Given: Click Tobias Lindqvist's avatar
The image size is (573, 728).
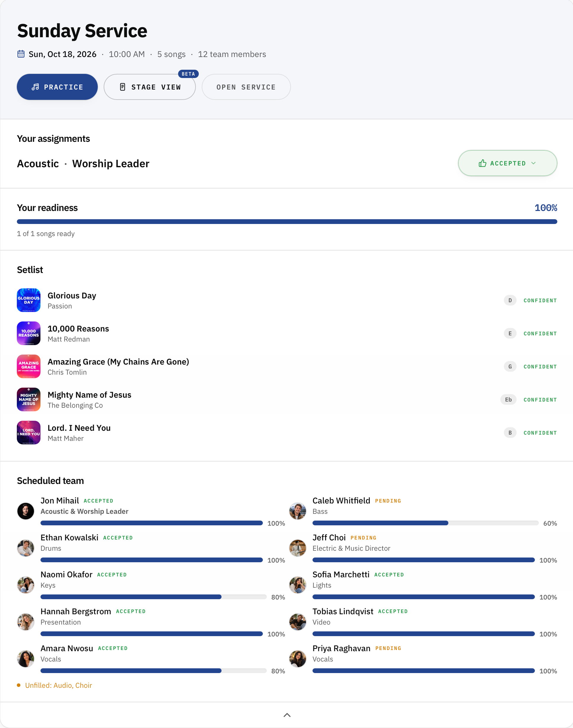Looking at the screenshot, I should 298,622.
